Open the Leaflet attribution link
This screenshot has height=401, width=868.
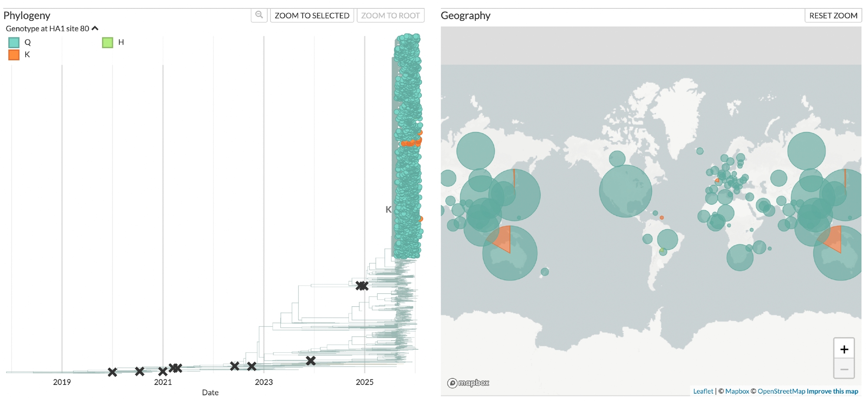(x=703, y=391)
